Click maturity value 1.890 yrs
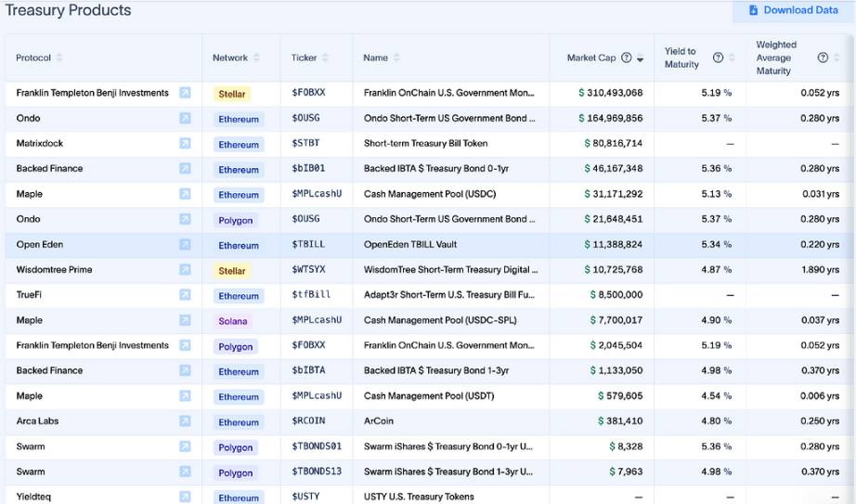The image size is (856, 504). 820,269
